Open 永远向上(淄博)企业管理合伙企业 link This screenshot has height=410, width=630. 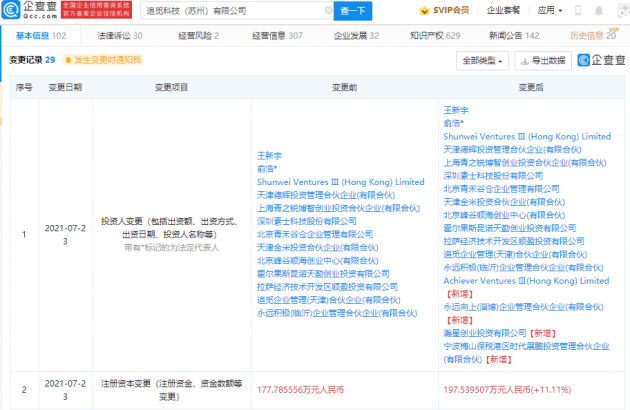coord(524,307)
